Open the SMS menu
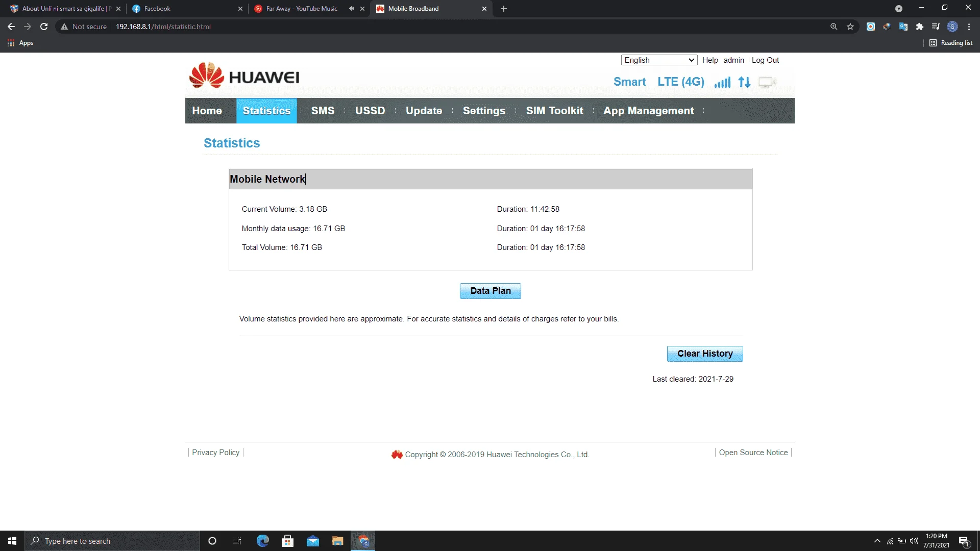This screenshot has height=551, width=980. (323, 111)
